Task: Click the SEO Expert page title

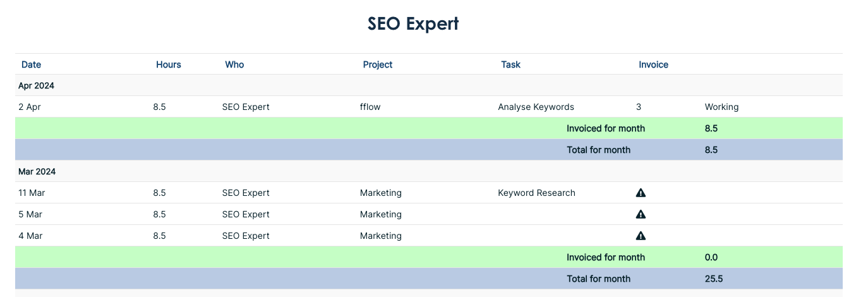Action: (413, 24)
